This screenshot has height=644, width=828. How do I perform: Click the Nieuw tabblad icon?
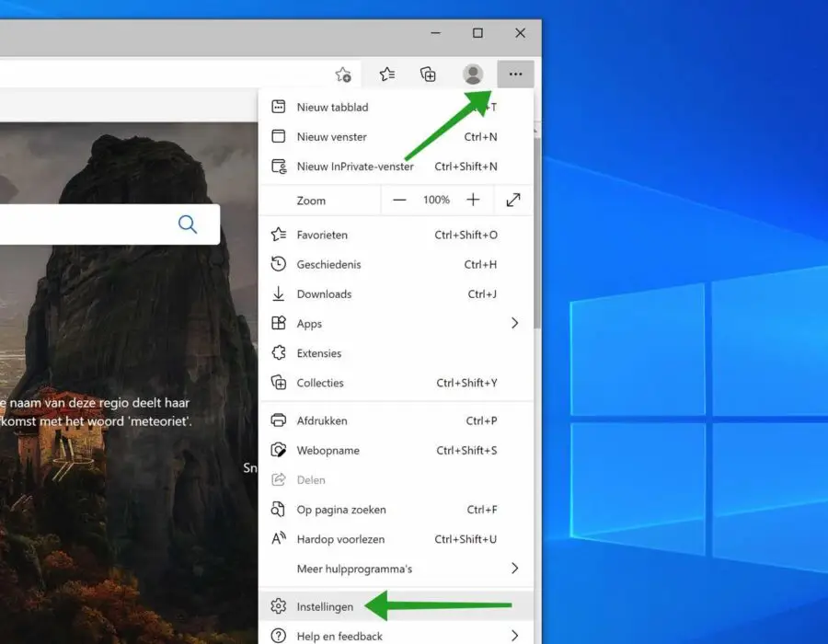tap(278, 107)
